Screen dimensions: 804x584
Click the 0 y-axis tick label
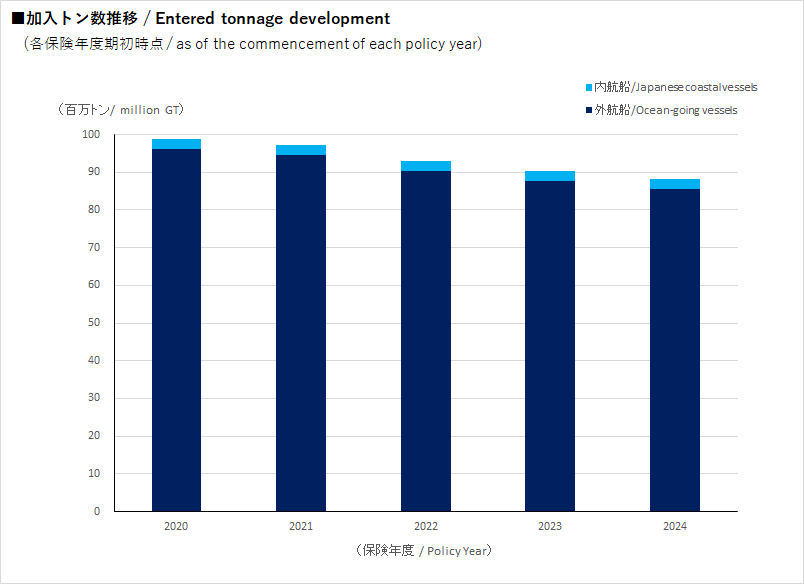[97, 511]
